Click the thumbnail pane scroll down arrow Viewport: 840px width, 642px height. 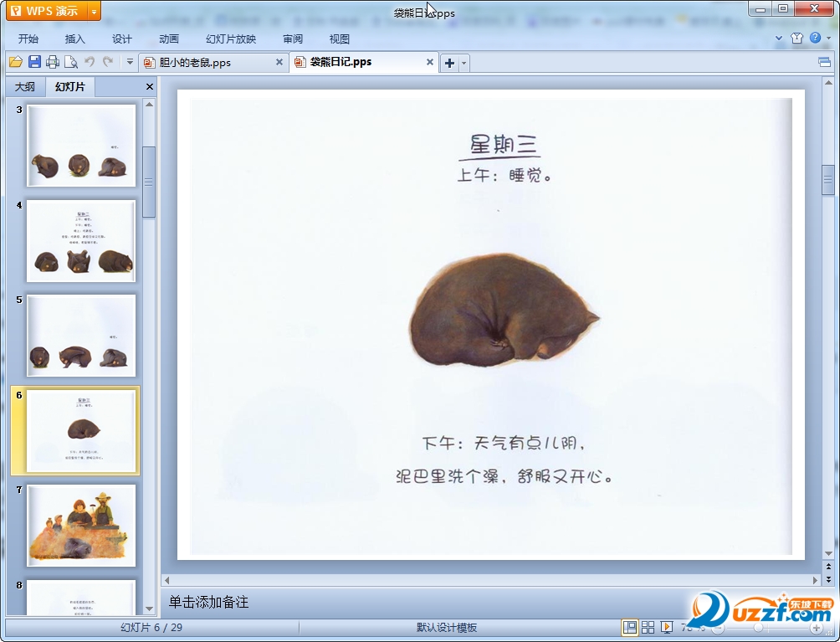(x=150, y=609)
